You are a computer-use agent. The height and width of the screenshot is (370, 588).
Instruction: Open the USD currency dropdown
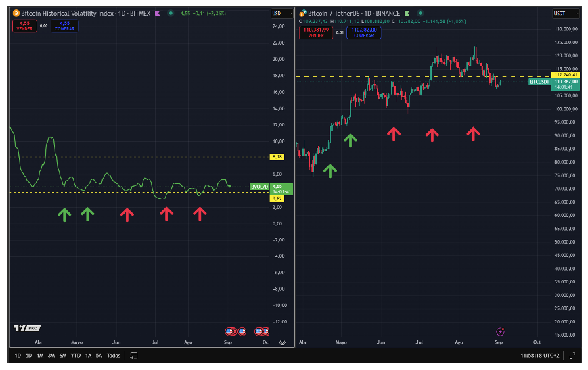pos(281,14)
